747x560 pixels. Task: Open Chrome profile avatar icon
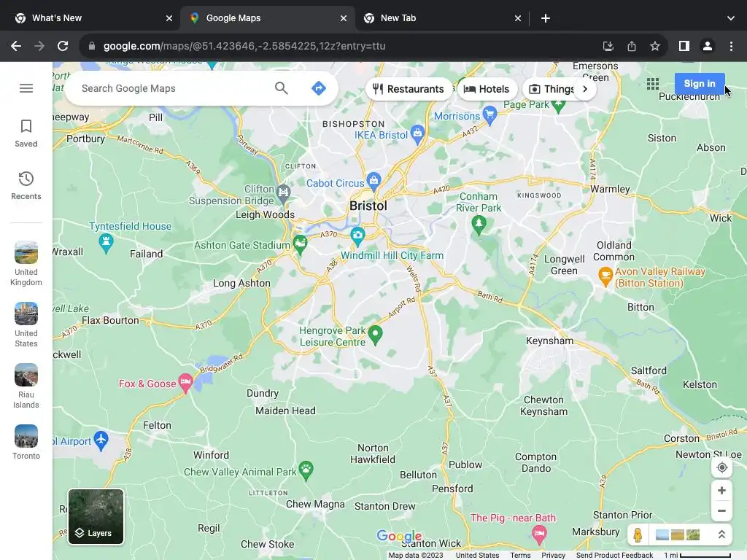click(x=708, y=46)
